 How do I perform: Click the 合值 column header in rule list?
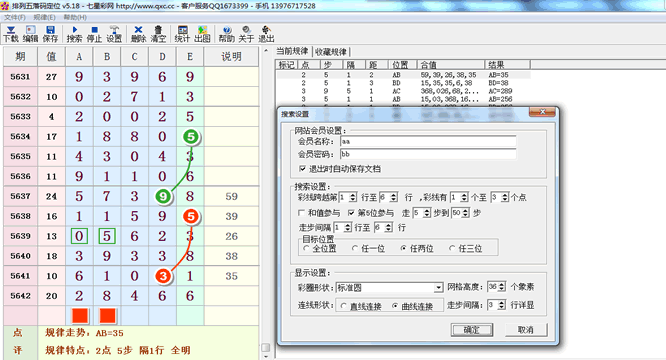(x=451, y=65)
